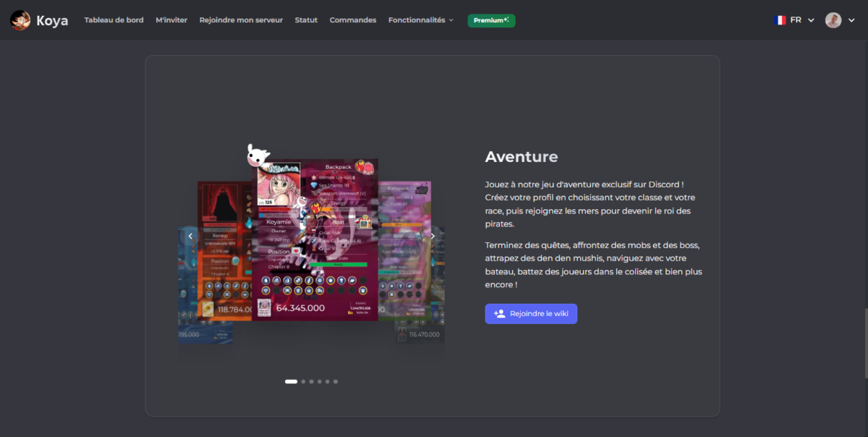The width and height of the screenshot is (868, 437).
Task: Select the second carousel indicator dot
Action: click(x=303, y=381)
